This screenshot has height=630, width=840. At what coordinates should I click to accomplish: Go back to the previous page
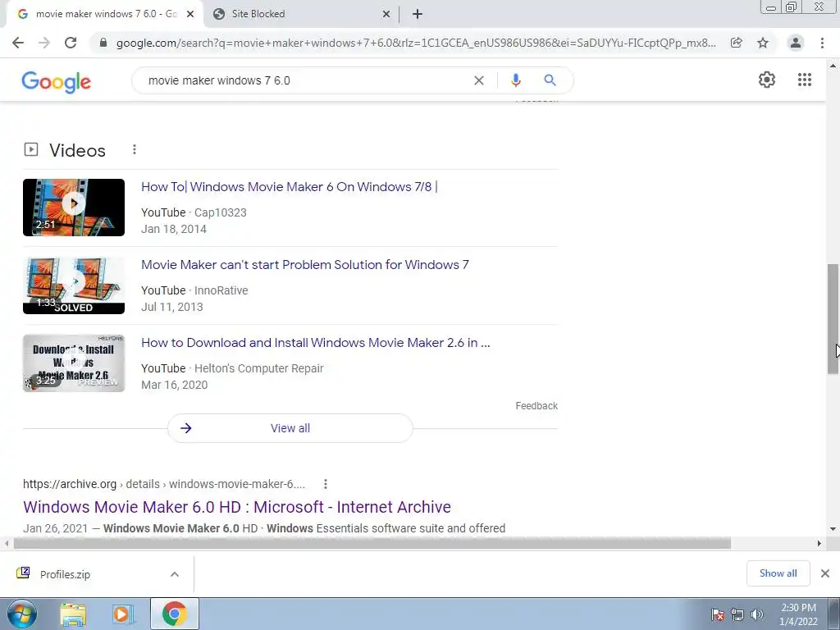click(18, 43)
